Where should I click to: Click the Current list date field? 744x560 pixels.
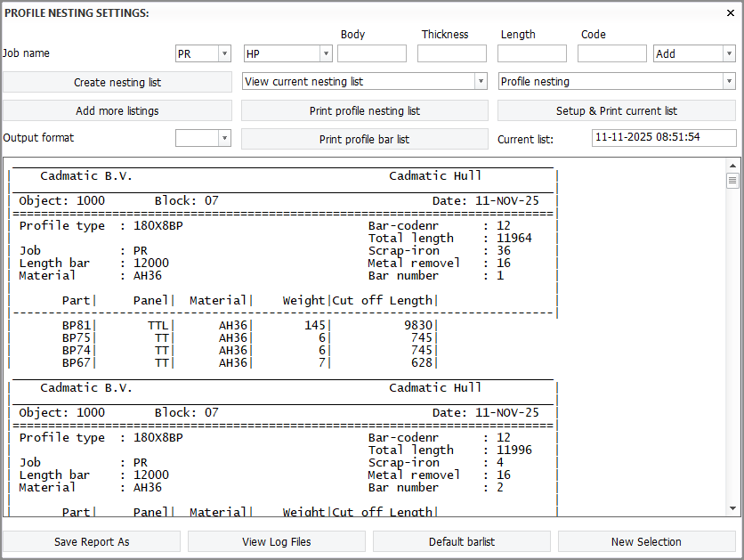tap(664, 138)
